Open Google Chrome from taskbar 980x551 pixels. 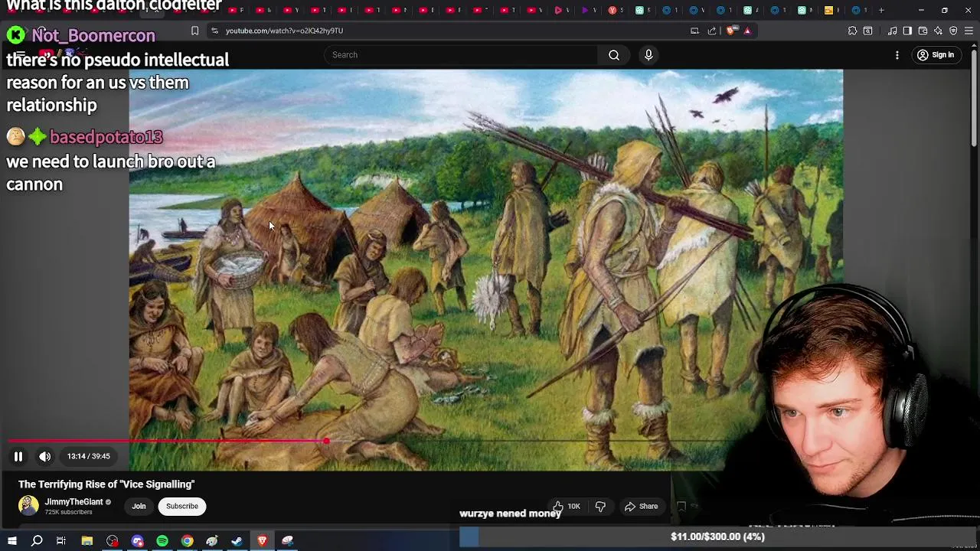[x=187, y=541]
